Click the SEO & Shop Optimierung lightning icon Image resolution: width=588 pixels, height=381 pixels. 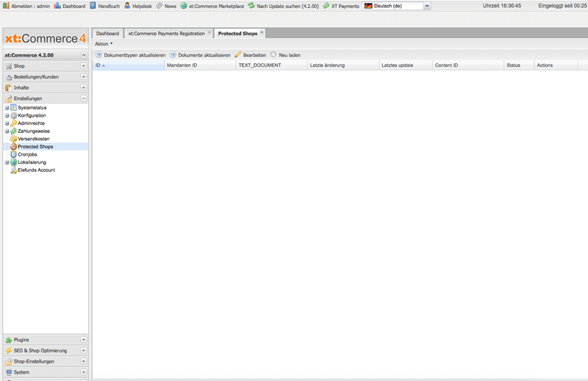click(9, 351)
